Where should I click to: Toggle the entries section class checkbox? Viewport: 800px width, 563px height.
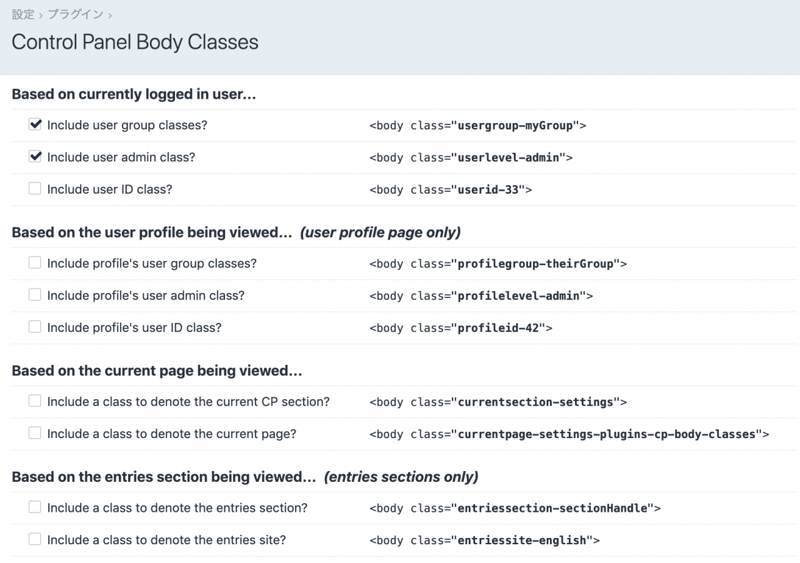36,507
